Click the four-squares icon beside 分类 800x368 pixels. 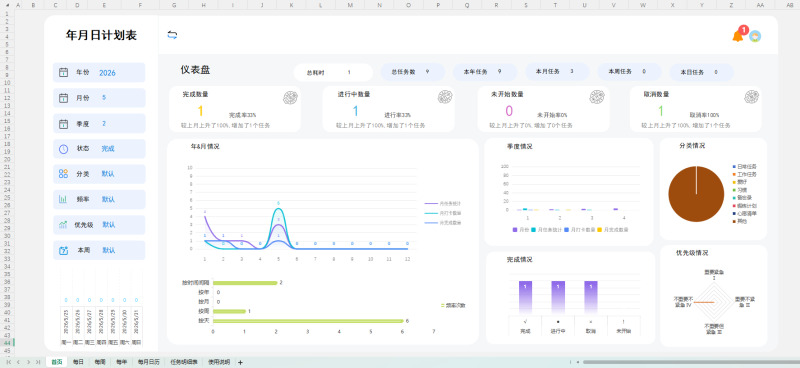coord(63,174)
